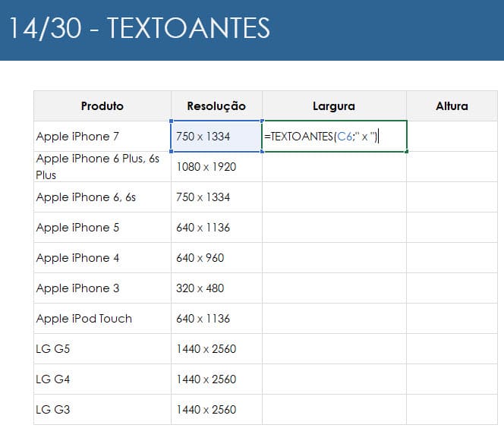
Task: Select the Altura column header cell
Action: [x=452, y=106]
